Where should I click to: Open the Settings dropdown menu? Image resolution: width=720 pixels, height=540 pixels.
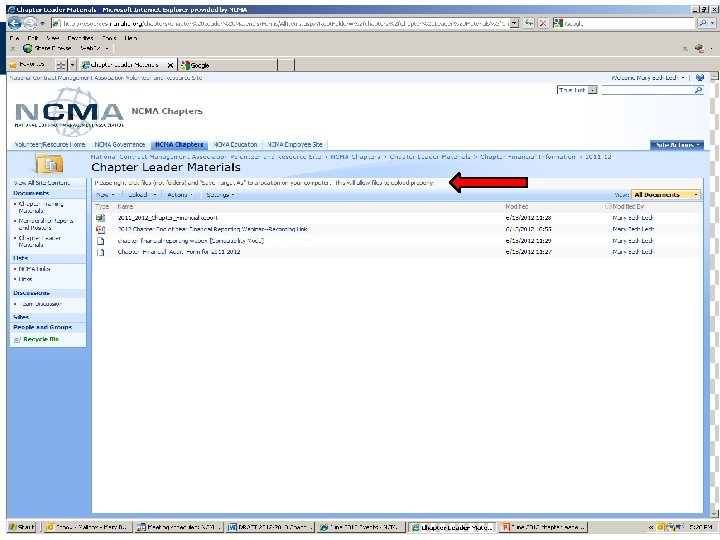(x=220, y=195)
